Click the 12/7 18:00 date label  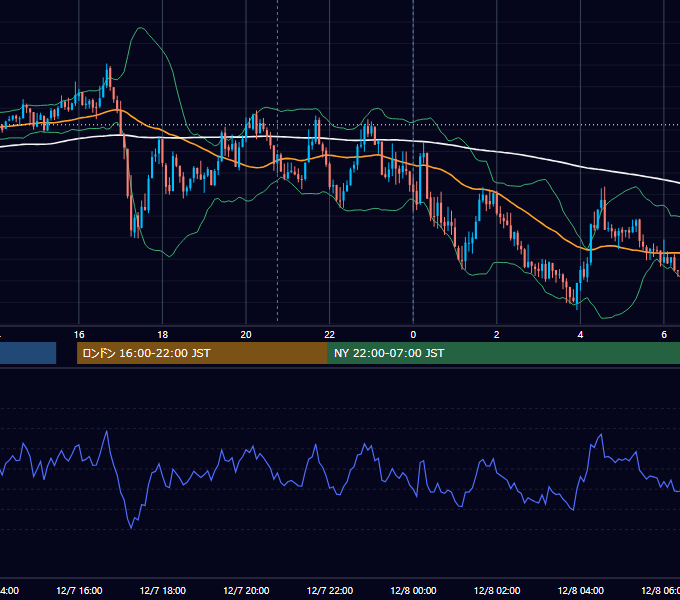(x=163, y=590)
